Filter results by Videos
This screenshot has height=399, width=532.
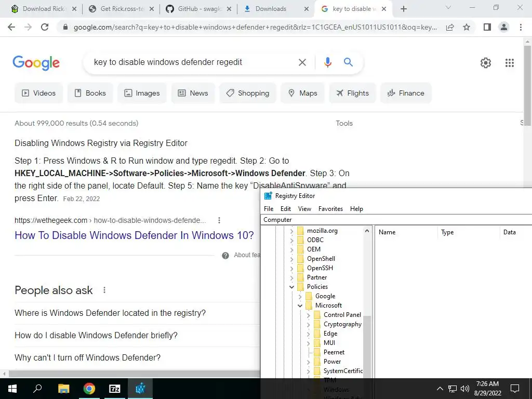click(x=38, y=93)
